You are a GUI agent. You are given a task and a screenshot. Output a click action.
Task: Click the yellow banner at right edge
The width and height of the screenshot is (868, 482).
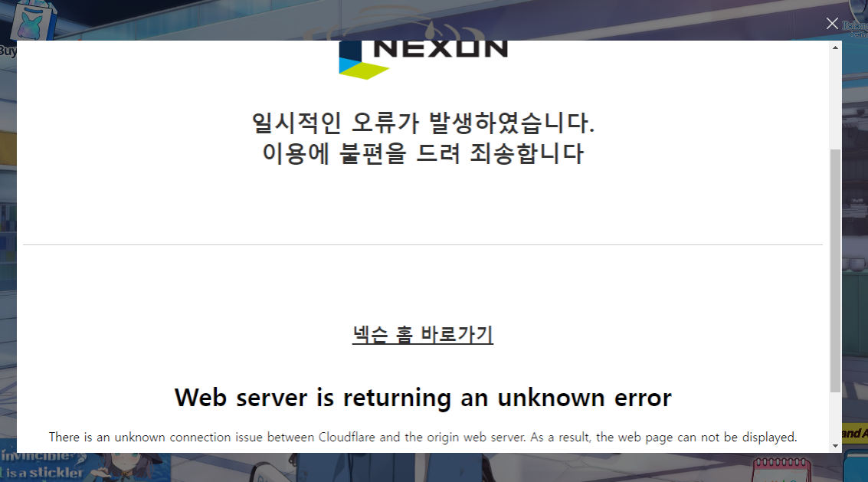click(x=855, y=433)
